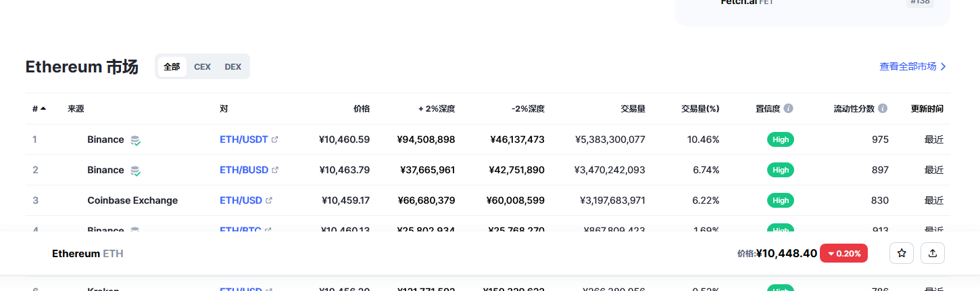Click the 对 column header
The width and height of the screenshot is (980, 291).
pos(224,108)
